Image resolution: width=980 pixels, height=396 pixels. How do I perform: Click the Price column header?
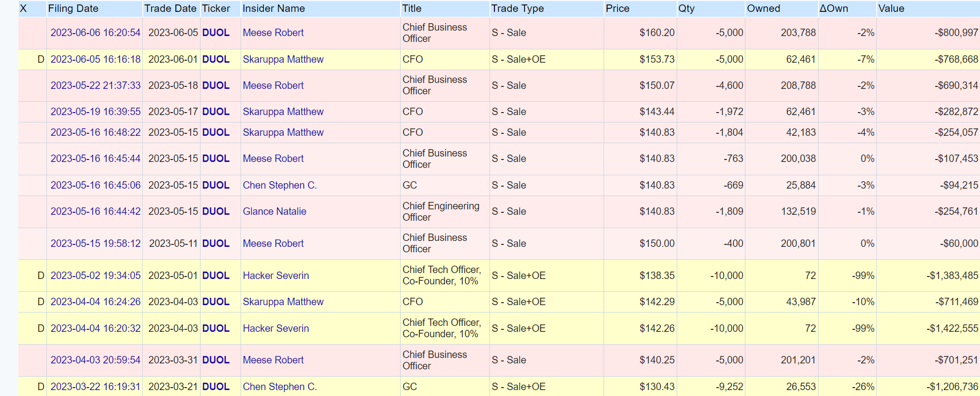(617, 8)
